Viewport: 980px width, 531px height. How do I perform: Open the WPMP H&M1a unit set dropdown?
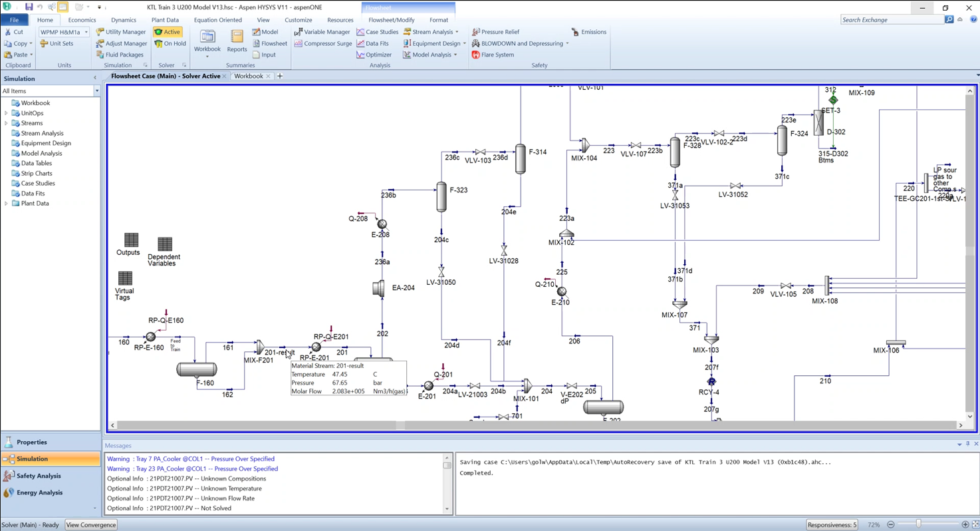86,32
